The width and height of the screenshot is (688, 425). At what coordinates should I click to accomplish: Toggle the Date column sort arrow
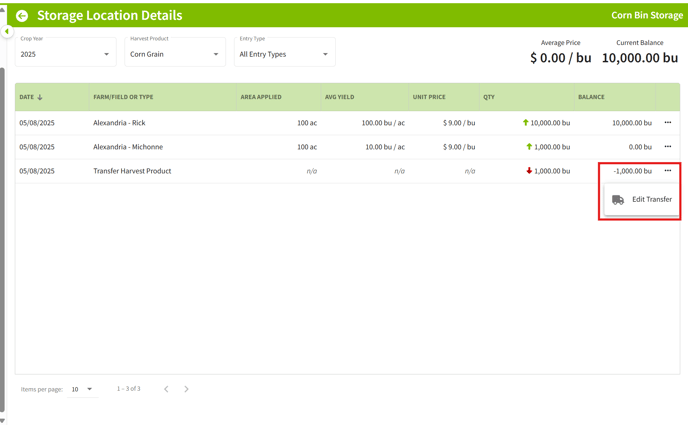pos(40,97)
